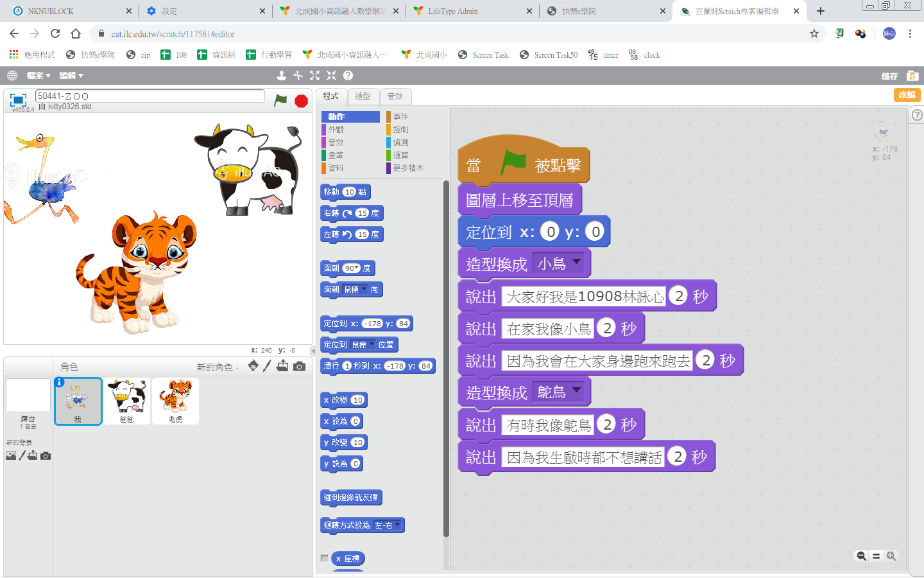Edit project title field 50441-ZOO

point(150,96)
